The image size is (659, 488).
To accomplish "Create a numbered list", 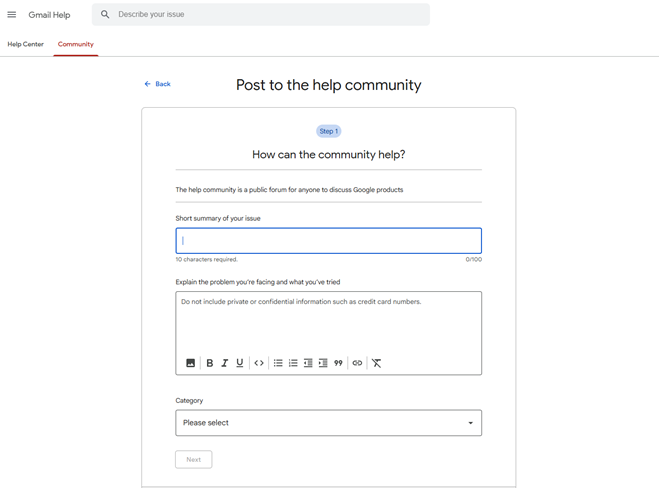I will (x=293, y=363).
